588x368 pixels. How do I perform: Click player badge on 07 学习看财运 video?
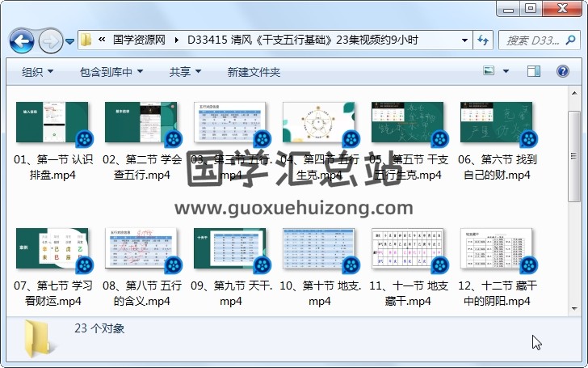pyautogui.click(x=85, y=266)
